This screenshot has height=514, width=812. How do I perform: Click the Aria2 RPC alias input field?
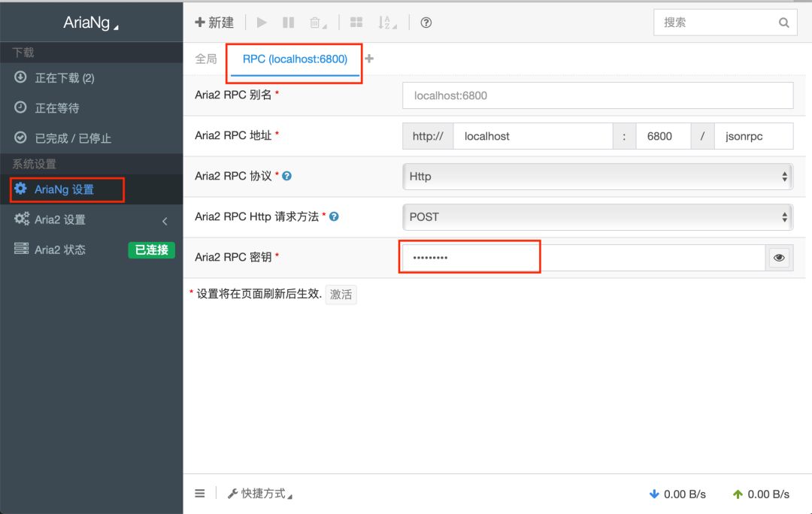(598, 95)
